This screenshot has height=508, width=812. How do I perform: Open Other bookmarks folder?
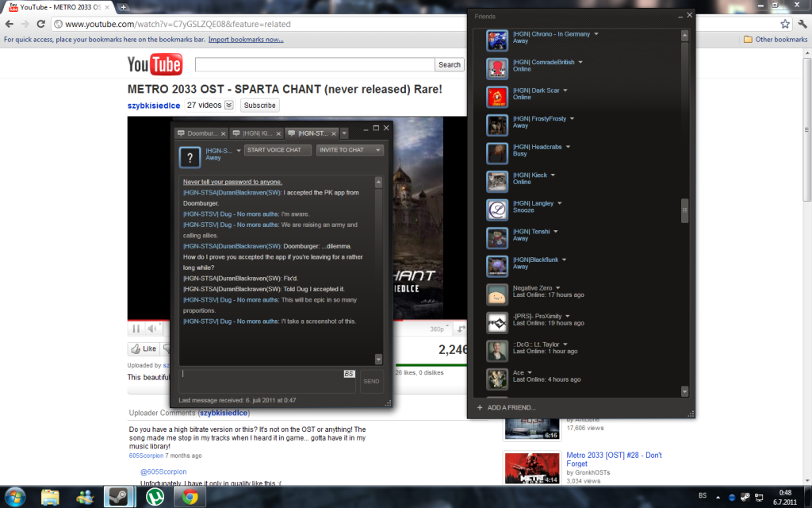tap(776, 40)
